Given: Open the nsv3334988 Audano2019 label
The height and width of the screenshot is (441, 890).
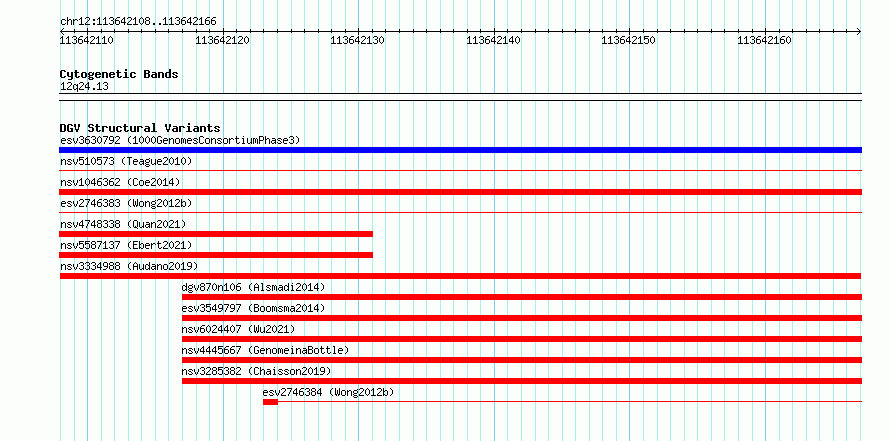Looking at the screenshot, I should click(x=129, y=266).
